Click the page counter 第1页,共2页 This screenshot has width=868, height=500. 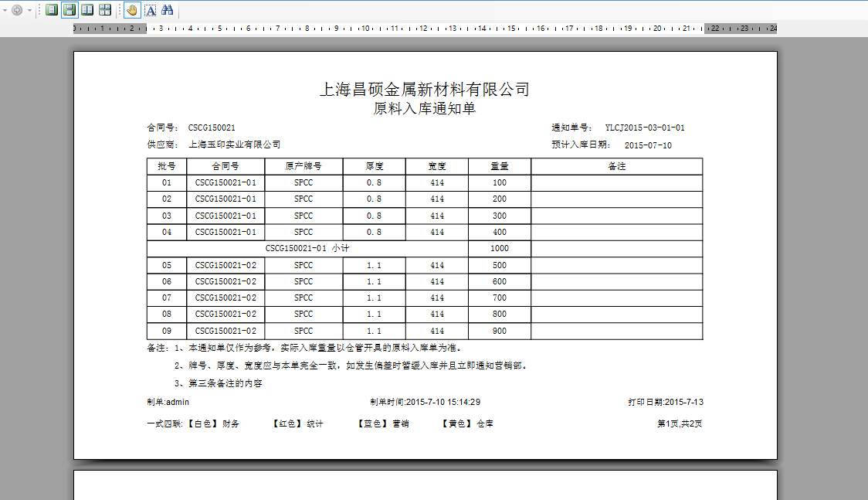[680, 423]
